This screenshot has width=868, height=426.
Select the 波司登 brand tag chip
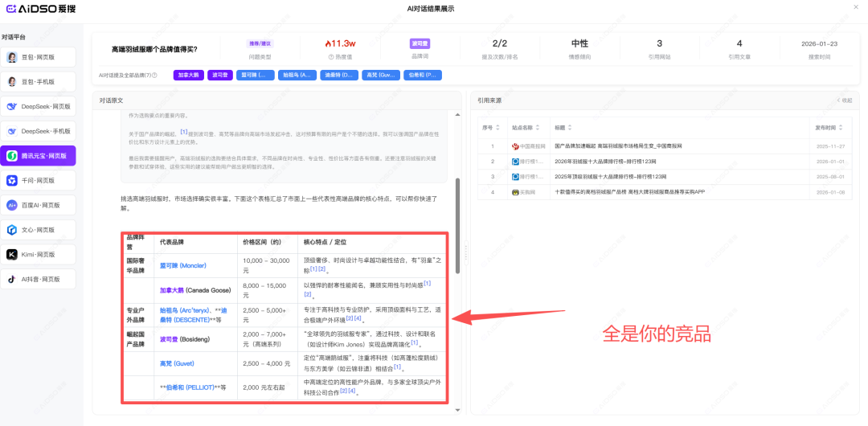220,76
